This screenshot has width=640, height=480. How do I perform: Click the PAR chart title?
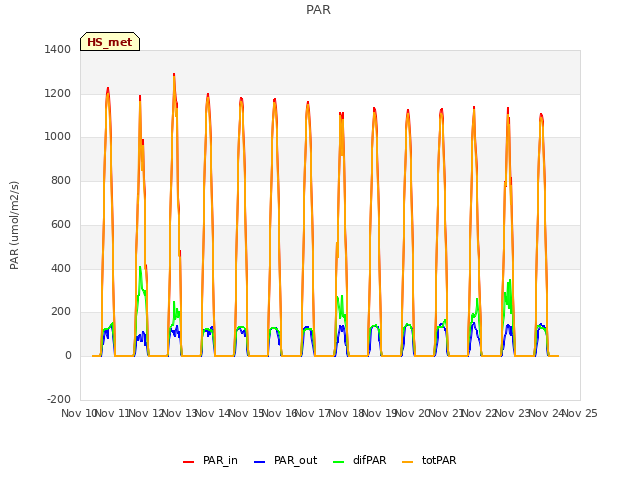pyautogui.click(x=318, y=9)
